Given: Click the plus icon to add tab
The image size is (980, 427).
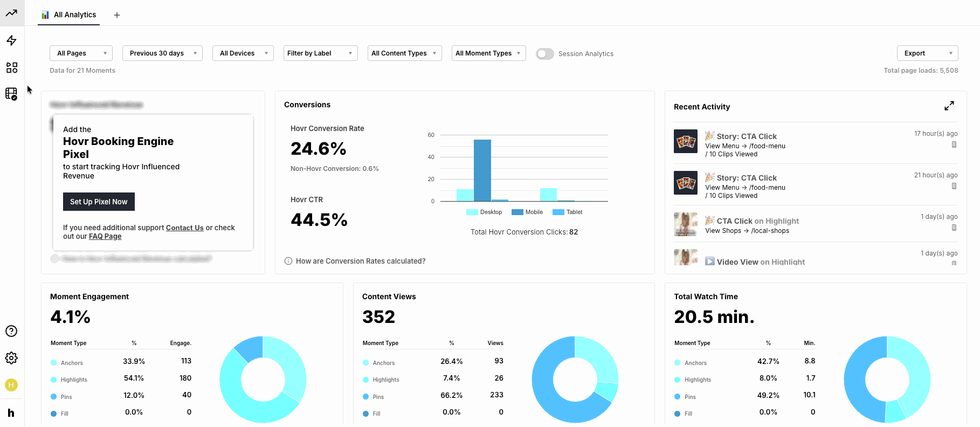Looking at the screenshot, I should pos(117,15).
